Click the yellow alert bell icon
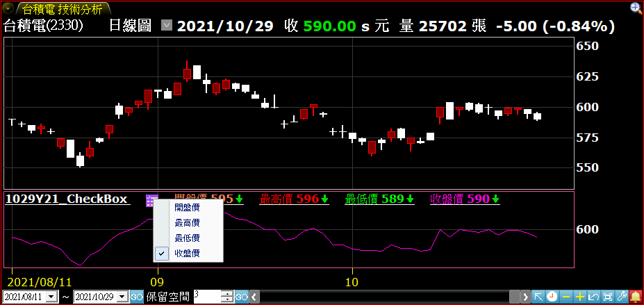Image resolution: width=644 pixels, height=305 pixels. [x=635, y=297]
